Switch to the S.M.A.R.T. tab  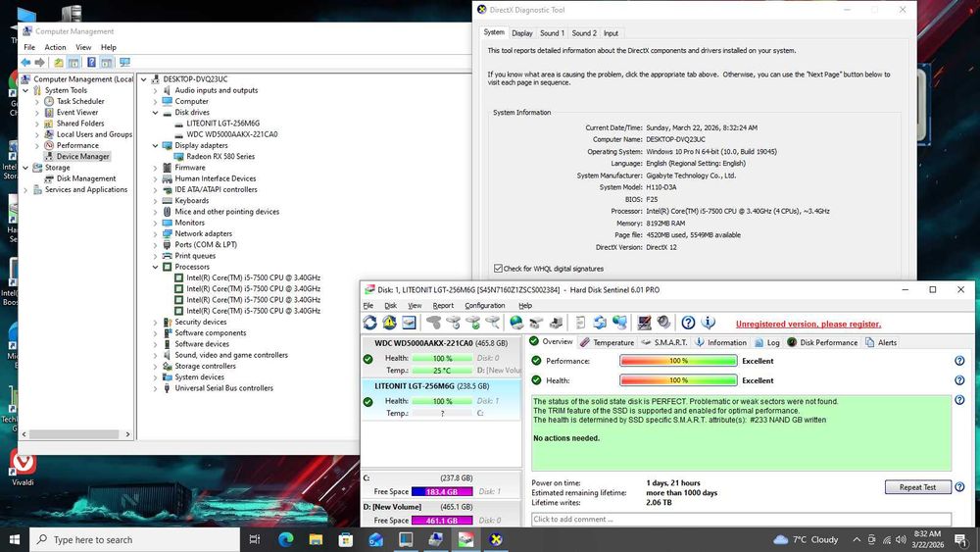point(664,342)
